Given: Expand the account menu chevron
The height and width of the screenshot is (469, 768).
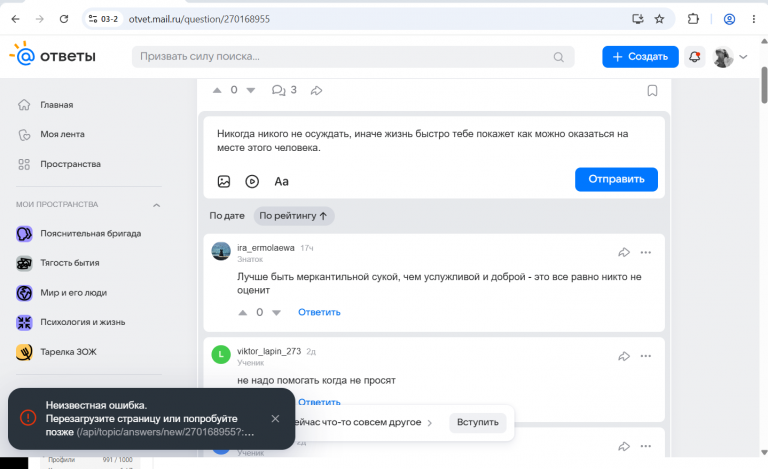Looking at the screenshot, I should point(743,57).
